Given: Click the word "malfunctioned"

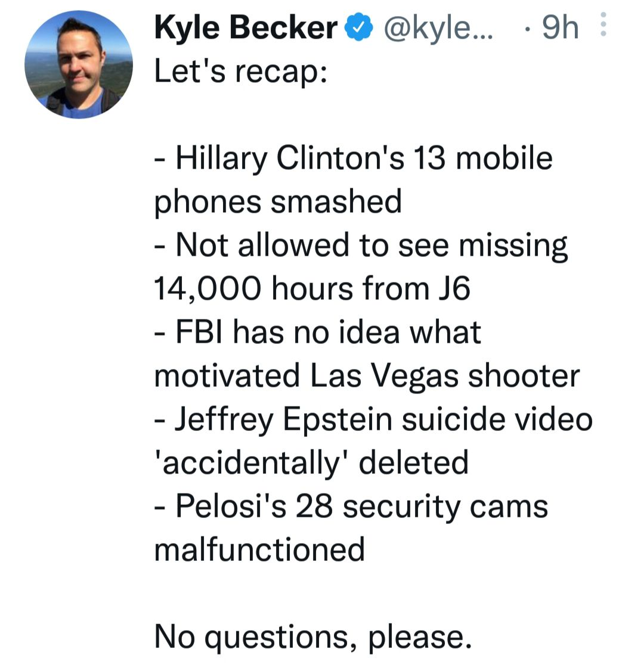Looking at the screenshot, I should click(259, 549).
